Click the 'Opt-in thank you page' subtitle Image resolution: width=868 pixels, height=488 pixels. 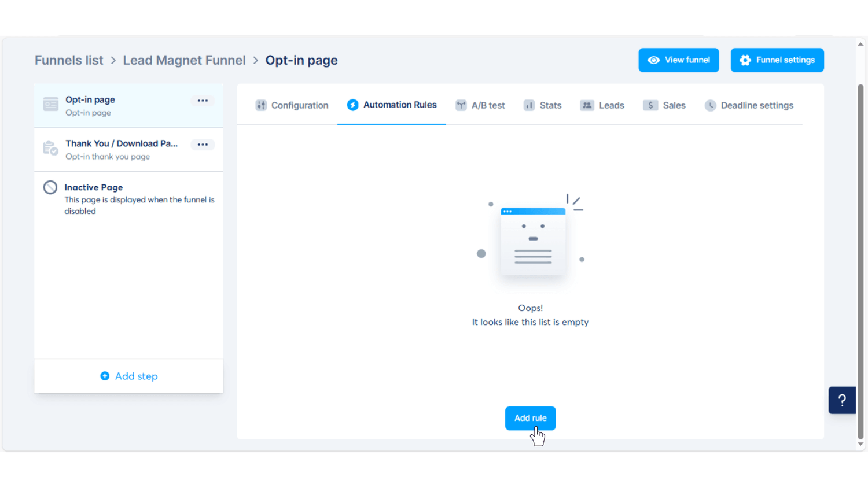pos(108,157)
